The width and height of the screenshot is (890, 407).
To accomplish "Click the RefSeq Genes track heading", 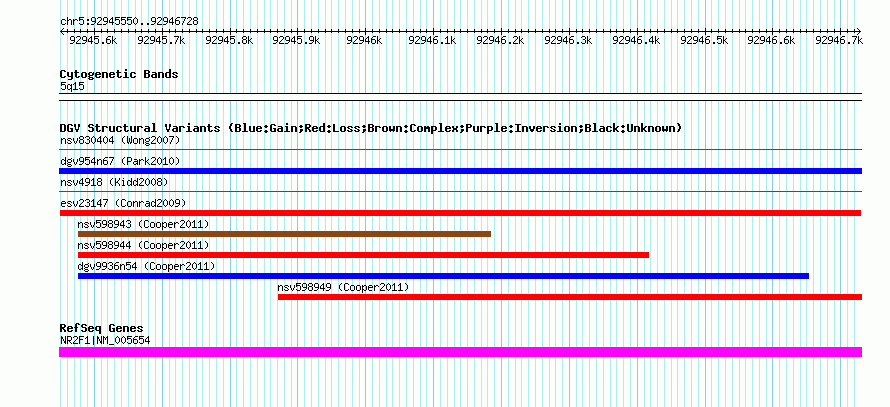I will tap(102, 328).
